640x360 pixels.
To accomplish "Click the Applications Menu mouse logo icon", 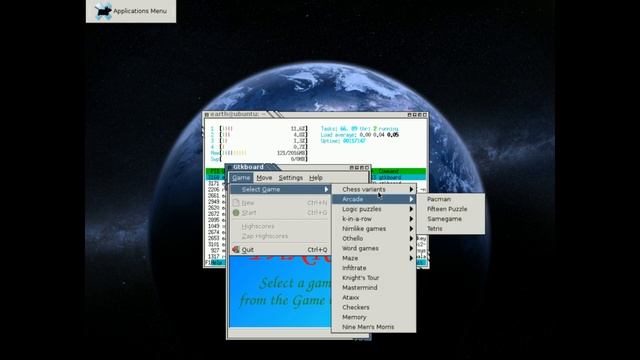I will [x=103, y=11].
